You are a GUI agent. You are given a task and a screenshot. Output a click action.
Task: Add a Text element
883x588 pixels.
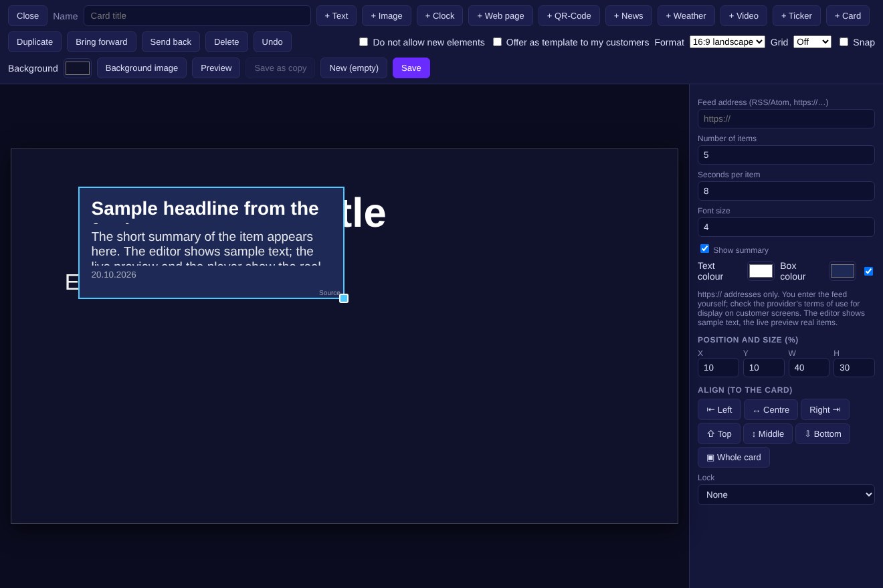tap(336, 16)
